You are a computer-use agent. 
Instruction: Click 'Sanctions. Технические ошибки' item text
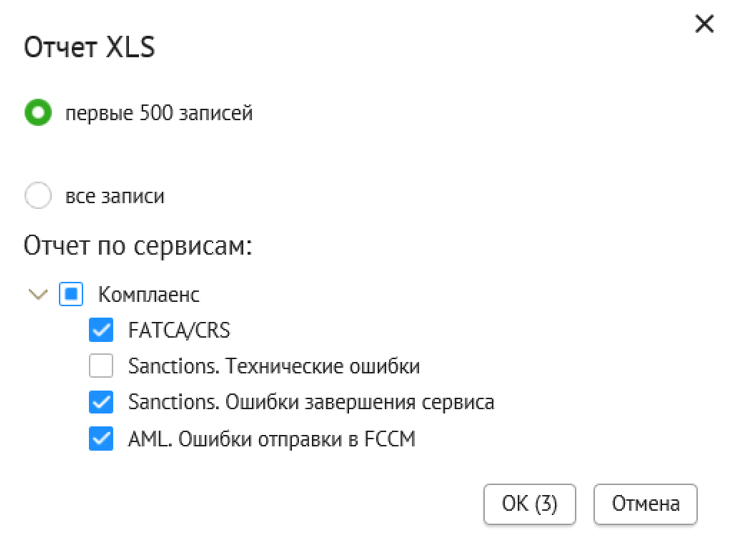tap(274, 366)
